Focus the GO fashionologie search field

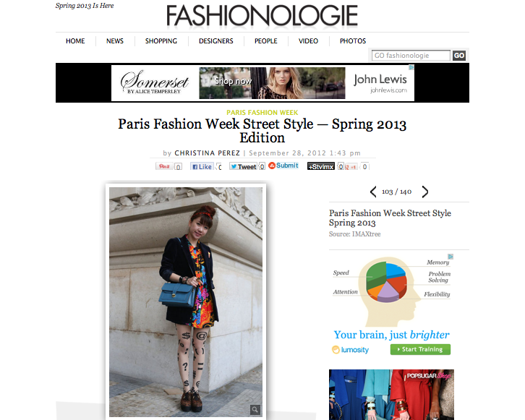point(411,56)
